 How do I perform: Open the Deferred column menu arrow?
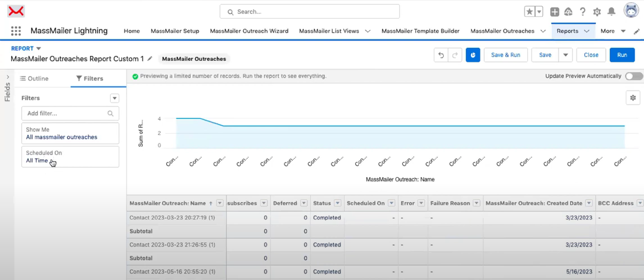click(x=304, y=203)
